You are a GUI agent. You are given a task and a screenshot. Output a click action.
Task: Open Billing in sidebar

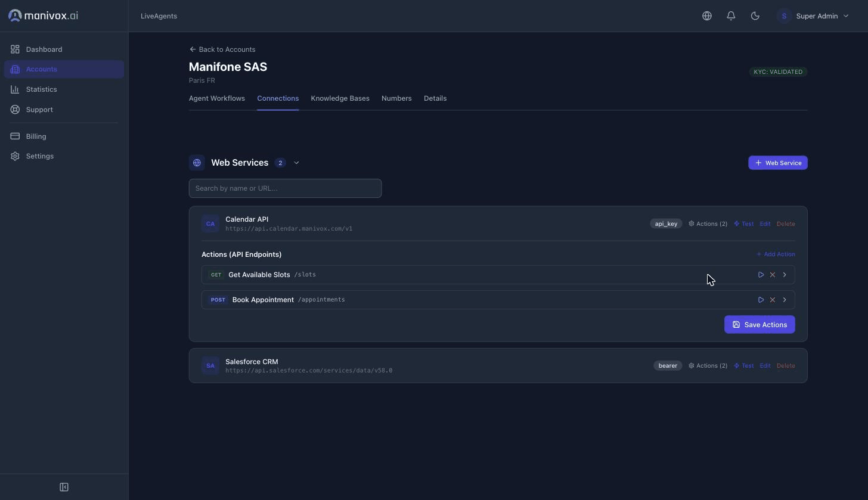tap(64, 136)
